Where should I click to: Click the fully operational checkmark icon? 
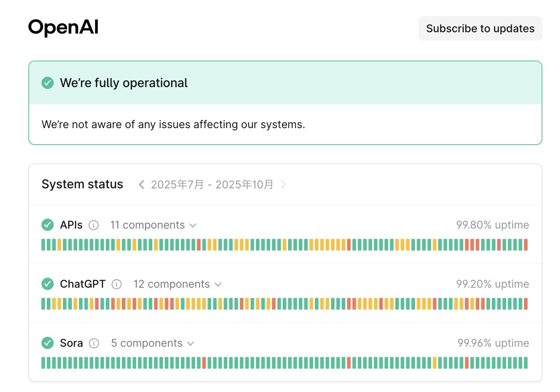pos(48,83)
